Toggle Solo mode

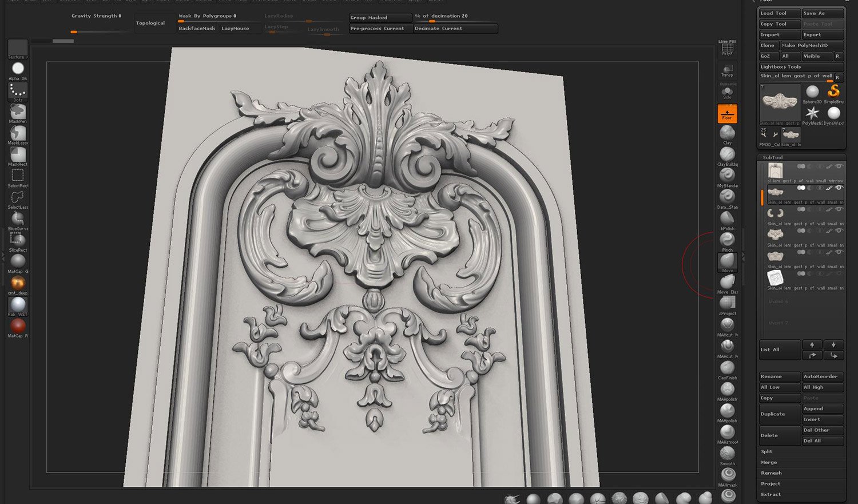coord(727,92)
